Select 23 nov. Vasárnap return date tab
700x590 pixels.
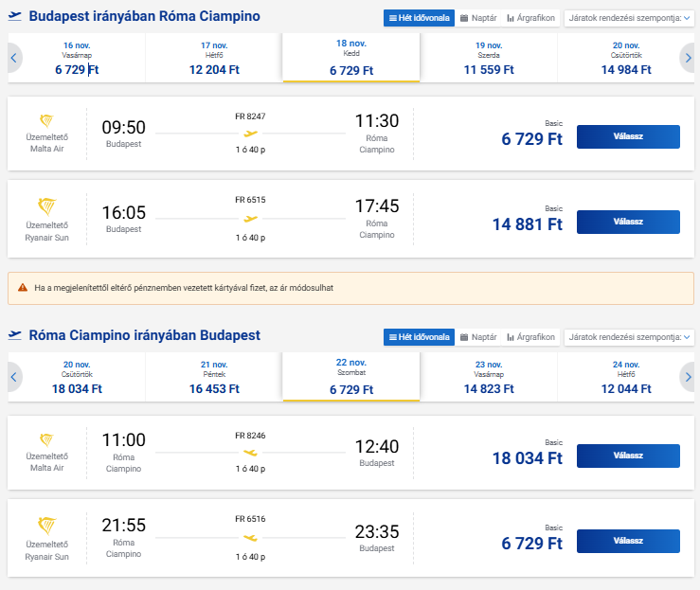click(x=489, y=377)
